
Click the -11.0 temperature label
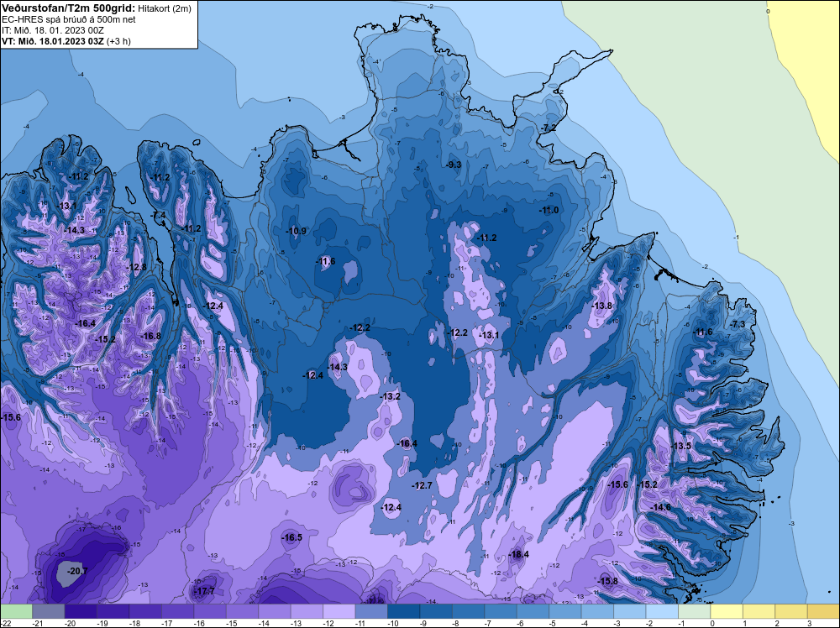click(549, 211)
